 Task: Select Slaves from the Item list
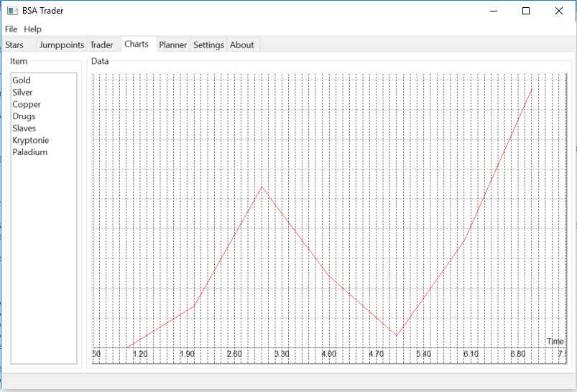pyautogui.click(x=24, y=129)
